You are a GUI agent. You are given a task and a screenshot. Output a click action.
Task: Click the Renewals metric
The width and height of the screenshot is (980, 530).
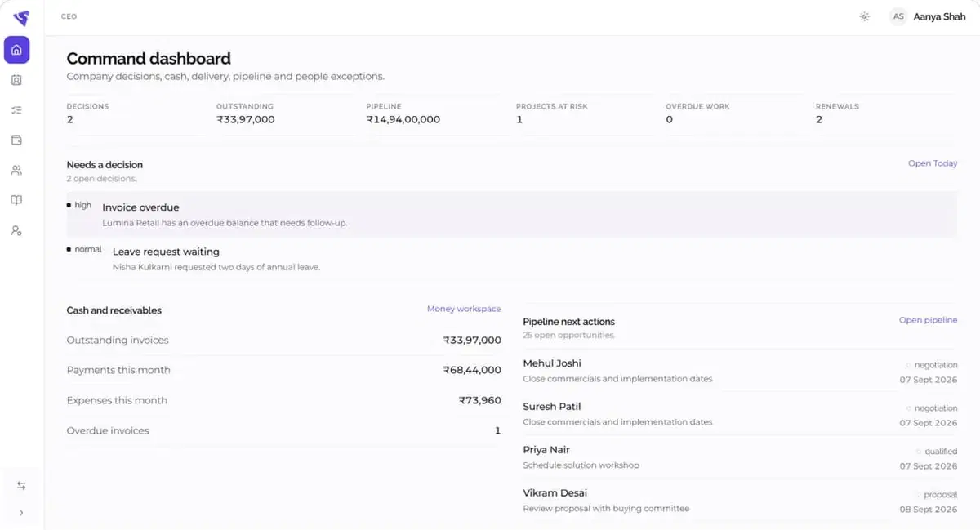coord(837,113)
